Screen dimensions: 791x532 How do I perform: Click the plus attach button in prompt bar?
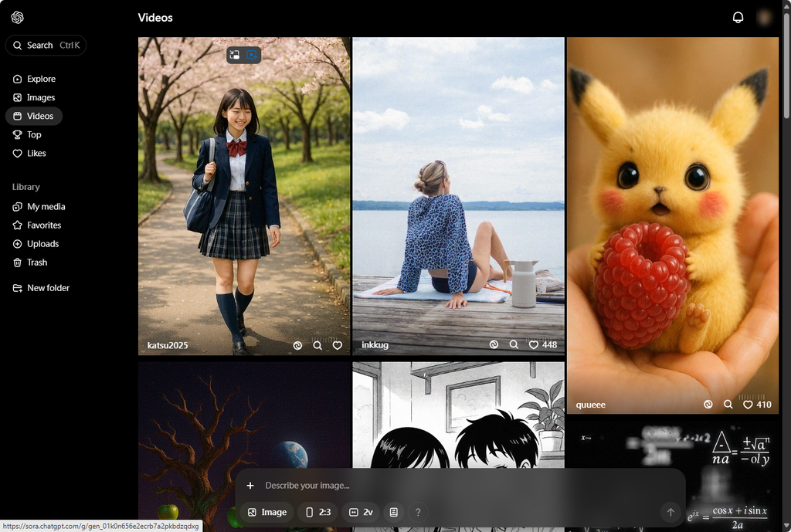point(250,486)
